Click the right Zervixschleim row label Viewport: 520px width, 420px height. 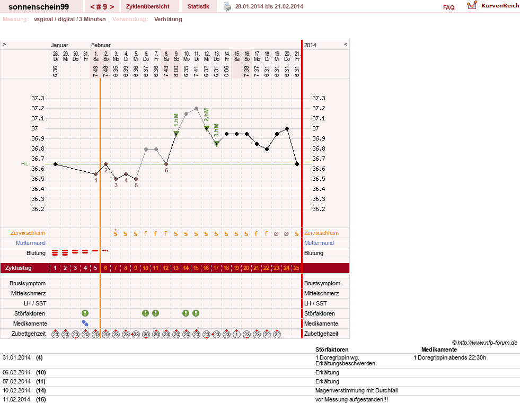click(321, 233)
